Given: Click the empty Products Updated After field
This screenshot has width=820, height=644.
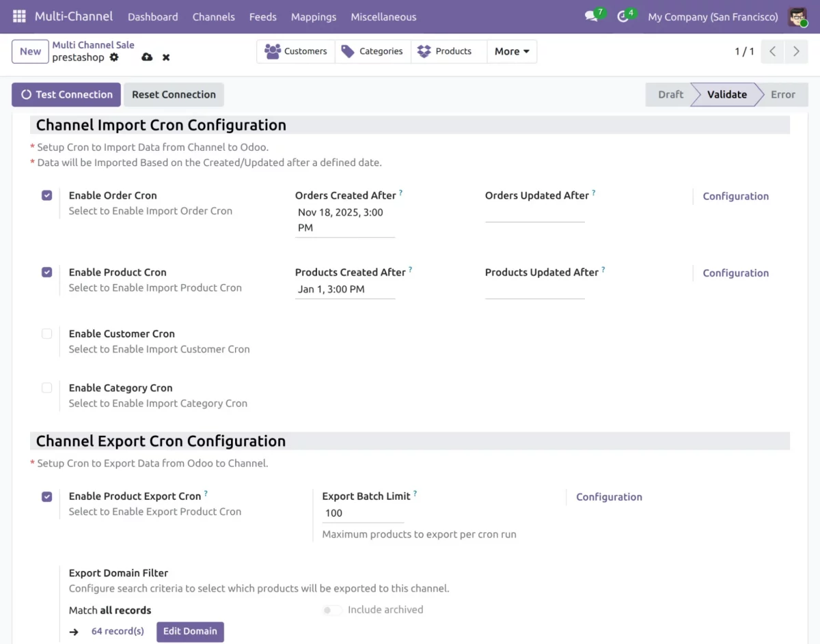Looking at the screenshot, I should tap(535, 290).
